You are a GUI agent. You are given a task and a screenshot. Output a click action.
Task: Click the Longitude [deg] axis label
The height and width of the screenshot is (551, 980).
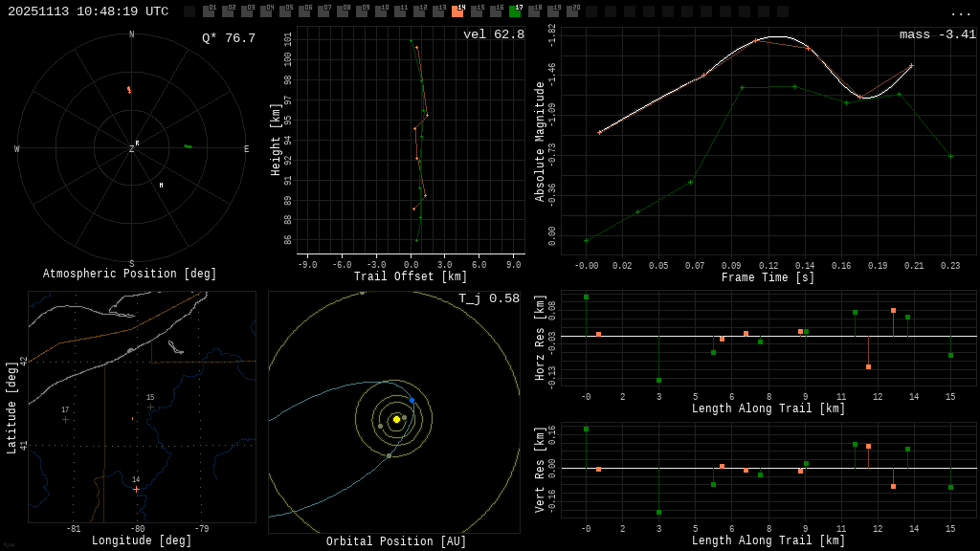142,540
